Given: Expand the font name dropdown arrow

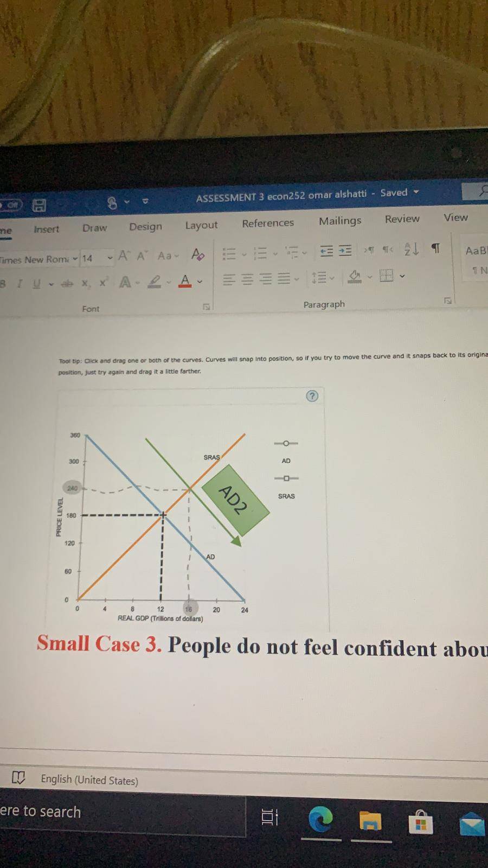Looking at the screenshot, I should coord(75,258).
